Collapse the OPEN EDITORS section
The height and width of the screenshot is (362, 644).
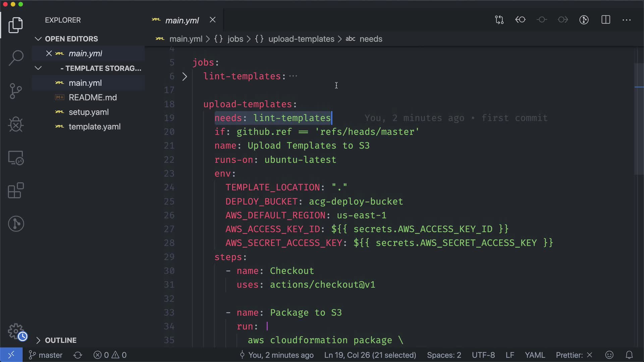point(38,39)
